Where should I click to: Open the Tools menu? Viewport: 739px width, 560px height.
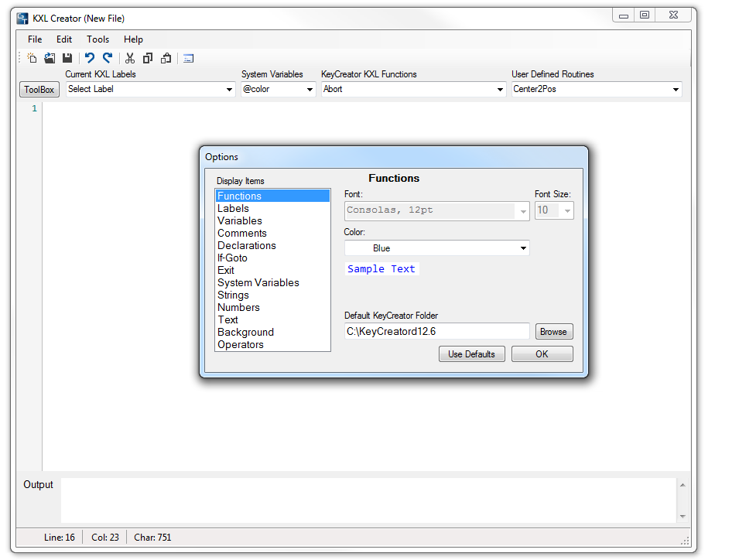(98, 39)
